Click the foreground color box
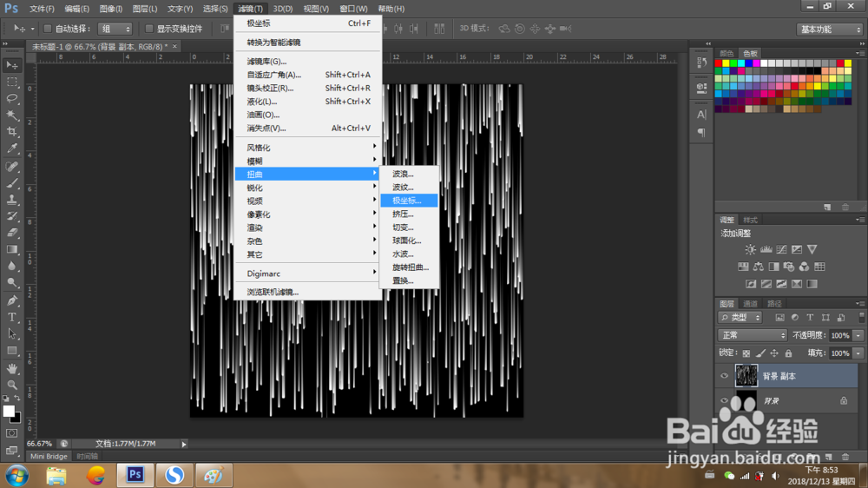Screen dimensions: 868x488 [x=9, y=411]
